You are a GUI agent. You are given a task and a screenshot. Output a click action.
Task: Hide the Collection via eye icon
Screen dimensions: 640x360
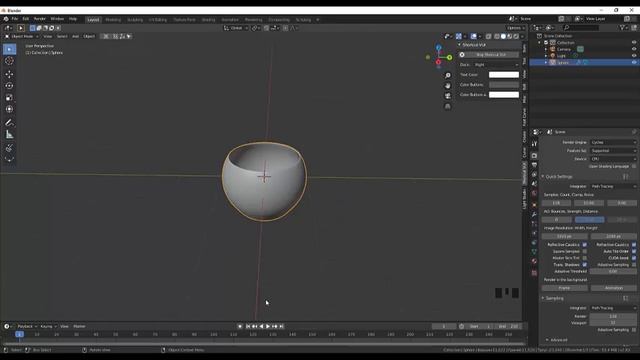634,42
